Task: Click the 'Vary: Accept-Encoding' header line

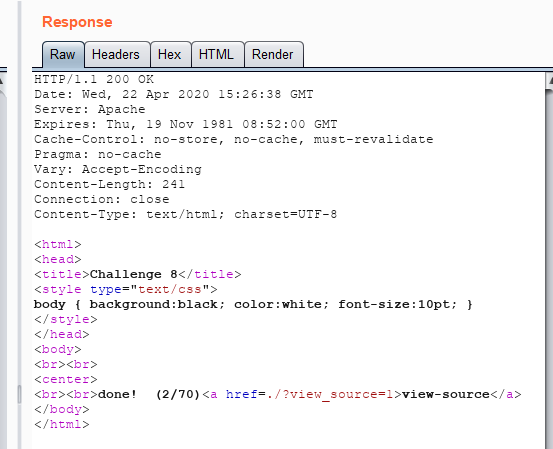Action: click(118, 169)
